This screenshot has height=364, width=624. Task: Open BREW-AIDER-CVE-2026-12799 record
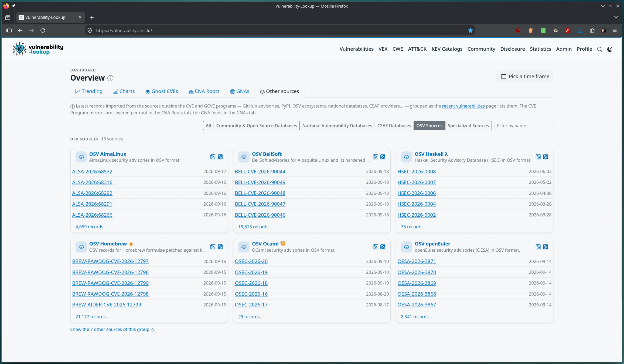107,304
